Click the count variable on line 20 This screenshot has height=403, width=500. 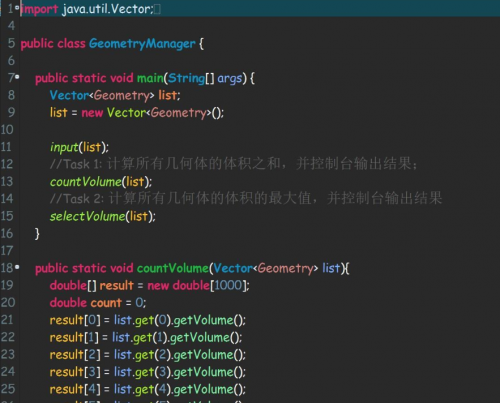click(106, 303)
